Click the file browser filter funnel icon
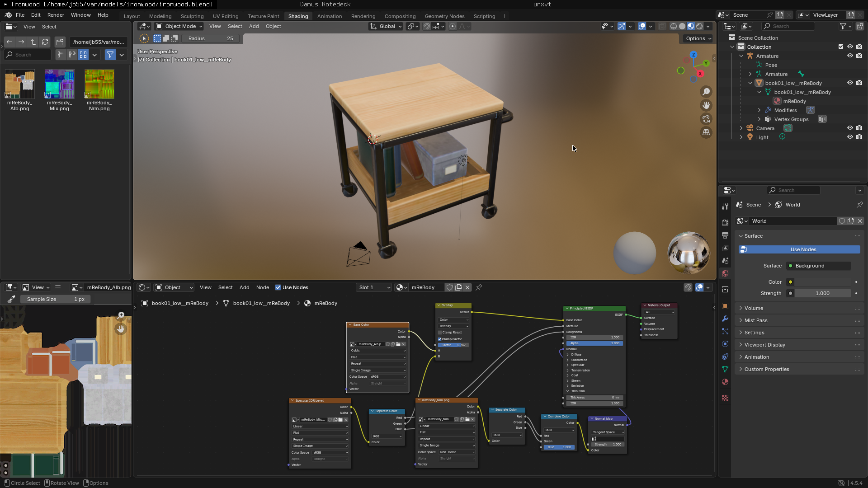 click(x=110, y=55)
